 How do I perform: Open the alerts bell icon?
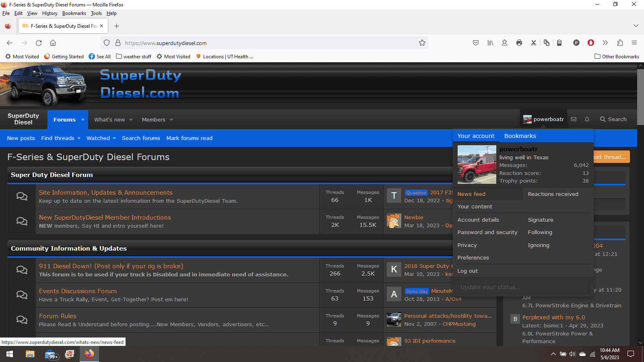[587, 119]
